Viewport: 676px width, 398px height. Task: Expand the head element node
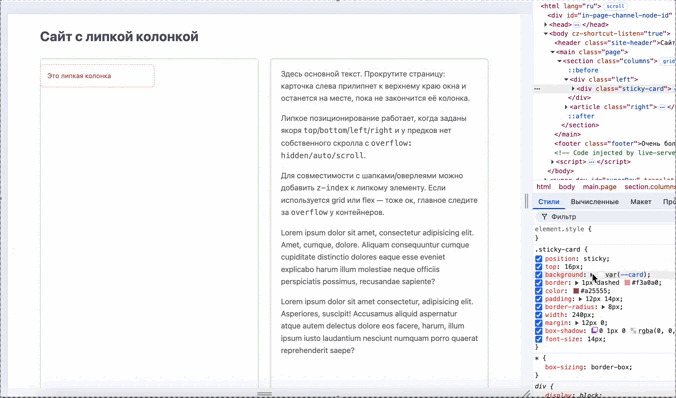(546, 25)
